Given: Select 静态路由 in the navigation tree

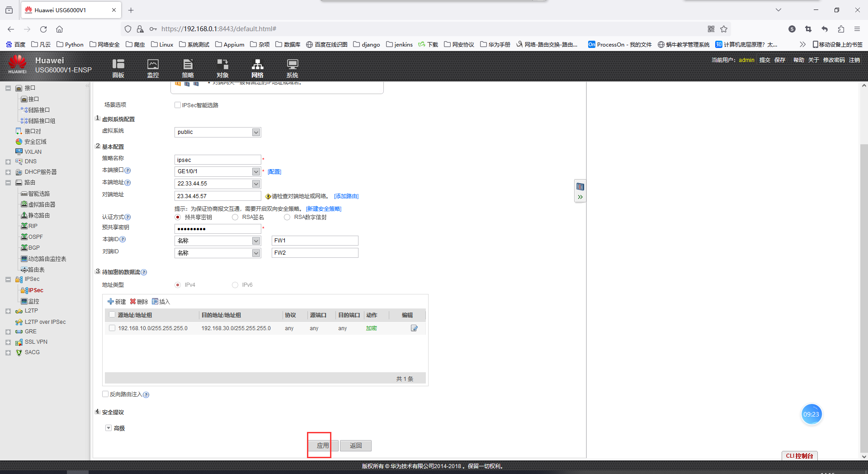Looking at the screenshot, I should click(39, 215).
